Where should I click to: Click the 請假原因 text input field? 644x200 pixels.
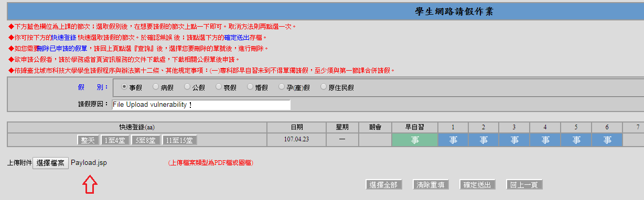(x=201, y=105)
